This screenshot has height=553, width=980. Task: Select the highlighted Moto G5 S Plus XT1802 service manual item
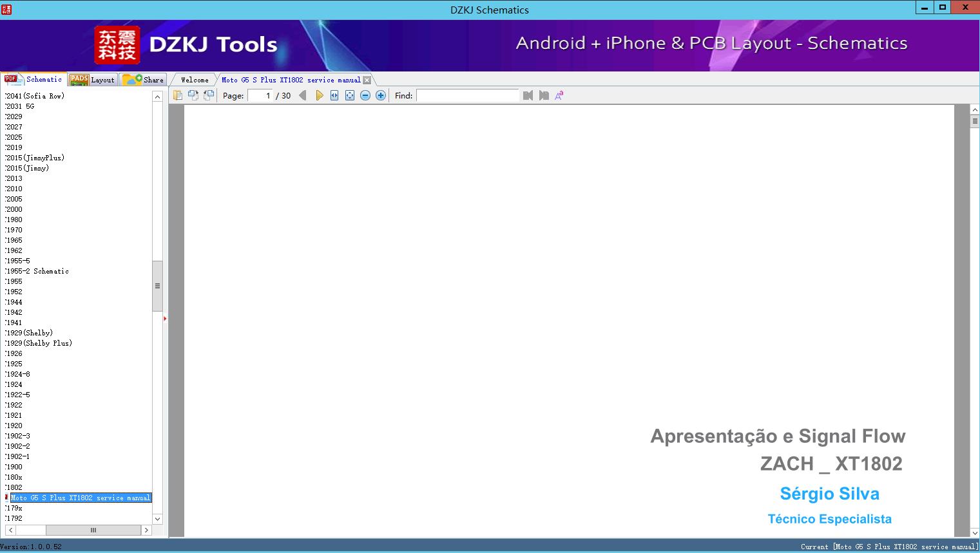point(81,498)
